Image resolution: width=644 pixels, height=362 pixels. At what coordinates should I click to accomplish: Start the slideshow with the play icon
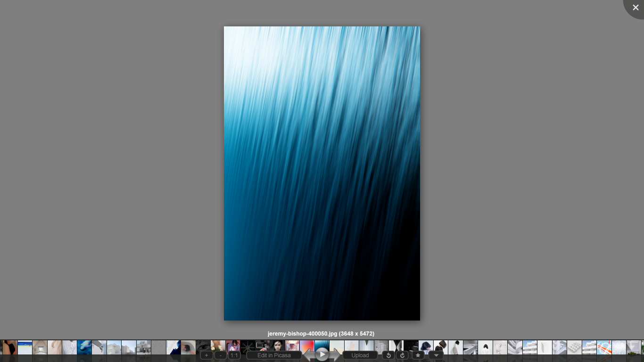[x=322, y=354]
